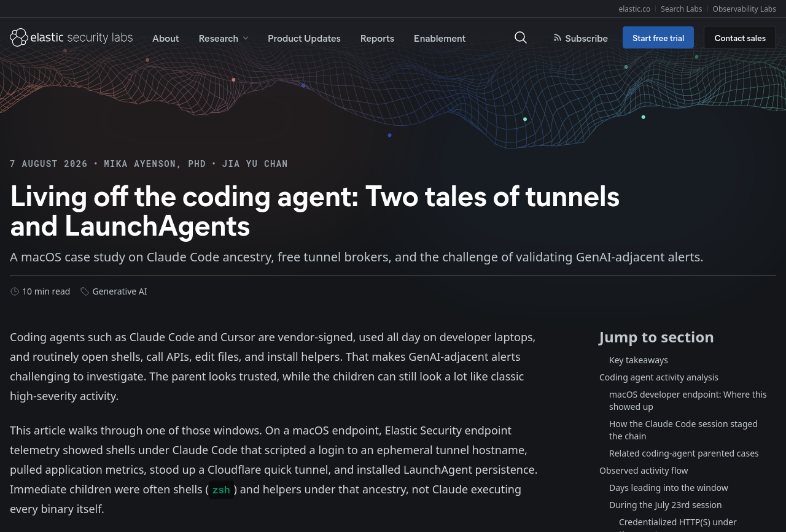This screenshot has width=786, height=532.
Task: Jump to Observed activity flow
Action: [644, 471]
